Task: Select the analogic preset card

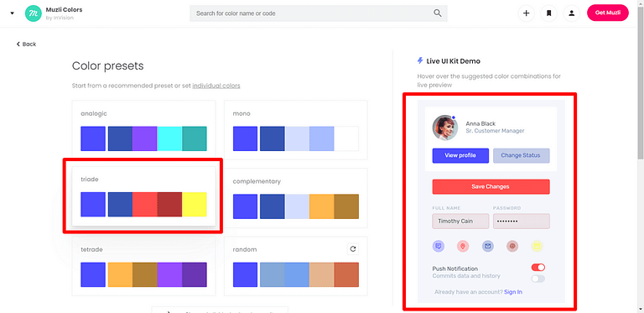Action: tap(143, 130)
